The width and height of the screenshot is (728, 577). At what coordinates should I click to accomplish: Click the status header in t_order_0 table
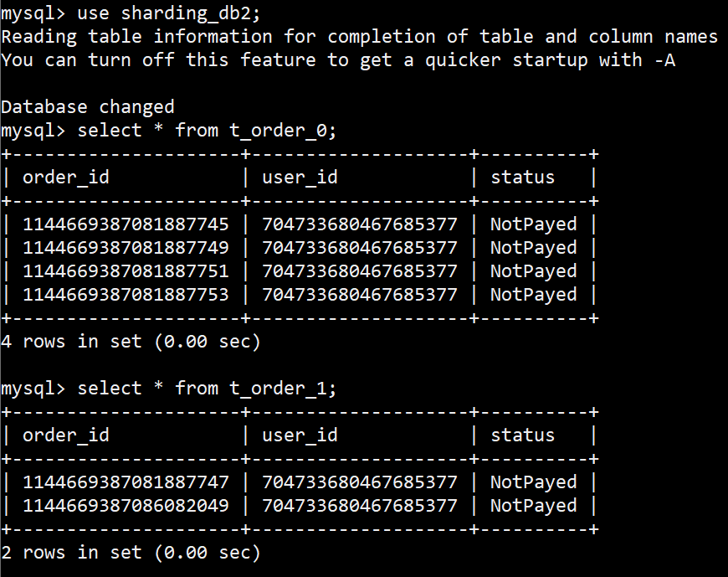pyautogui.click(x=522, y=178)
